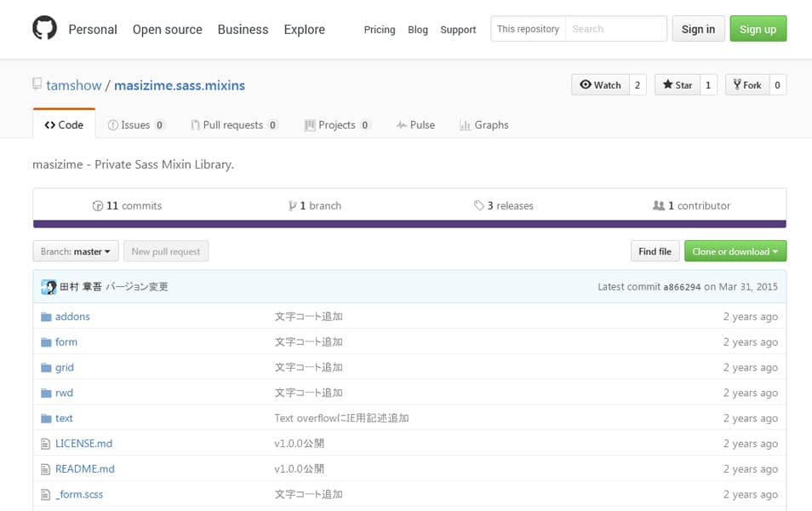Click the tag icon next to 3 releases

479,205
